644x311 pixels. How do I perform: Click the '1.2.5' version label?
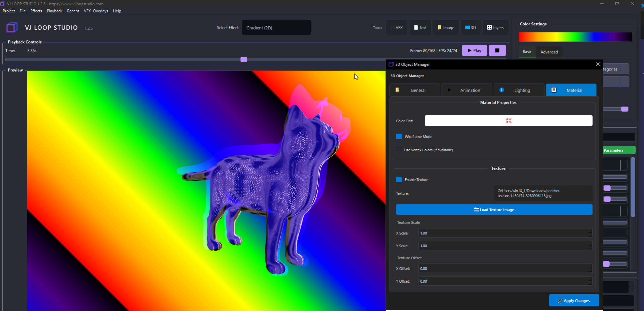[89, 28]
